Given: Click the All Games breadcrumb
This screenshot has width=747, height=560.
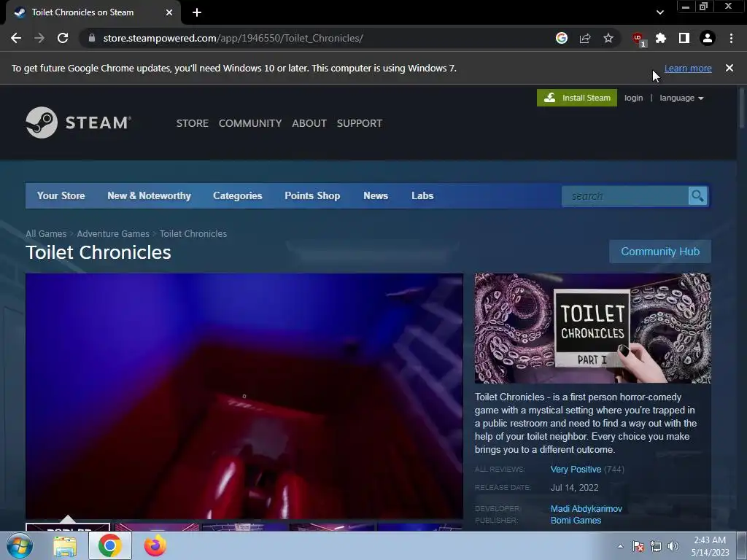Looking at the screenshot, I should click(x=46, y=234).
